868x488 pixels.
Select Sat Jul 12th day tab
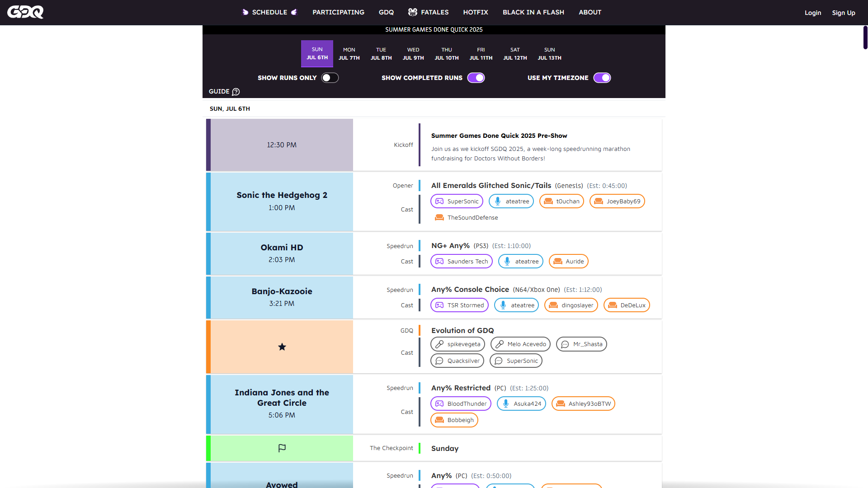point(515,54)
